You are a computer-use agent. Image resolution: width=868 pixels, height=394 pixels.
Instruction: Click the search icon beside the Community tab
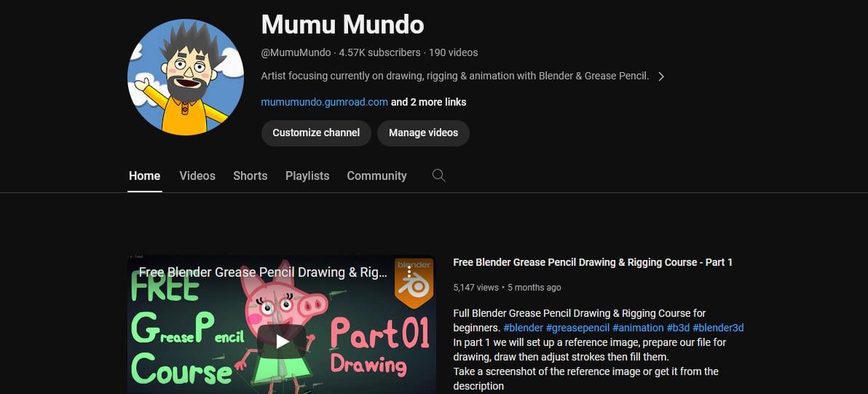(x=438, y=176)
